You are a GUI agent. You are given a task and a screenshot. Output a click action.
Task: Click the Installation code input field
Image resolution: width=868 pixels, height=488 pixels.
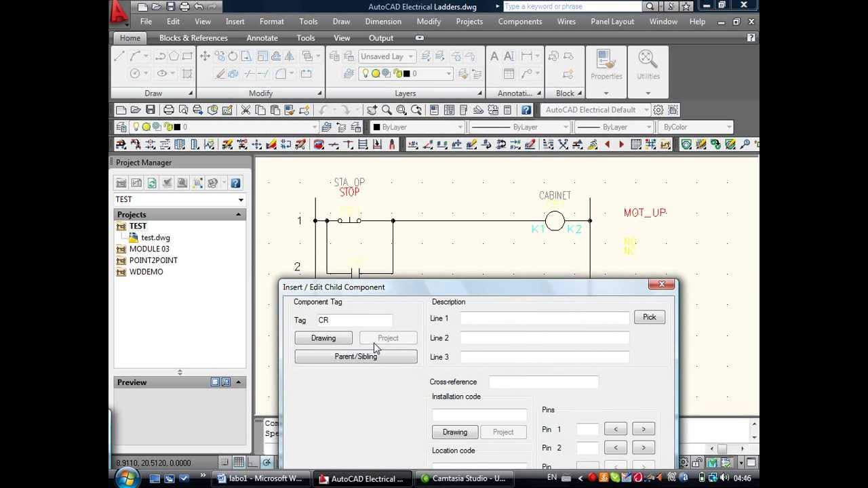coord(479,415)
